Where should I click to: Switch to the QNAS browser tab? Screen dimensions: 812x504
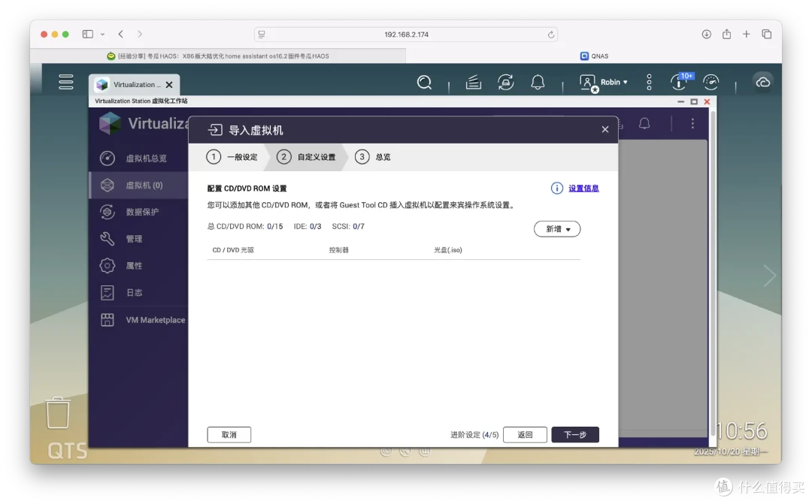[594, 56]
